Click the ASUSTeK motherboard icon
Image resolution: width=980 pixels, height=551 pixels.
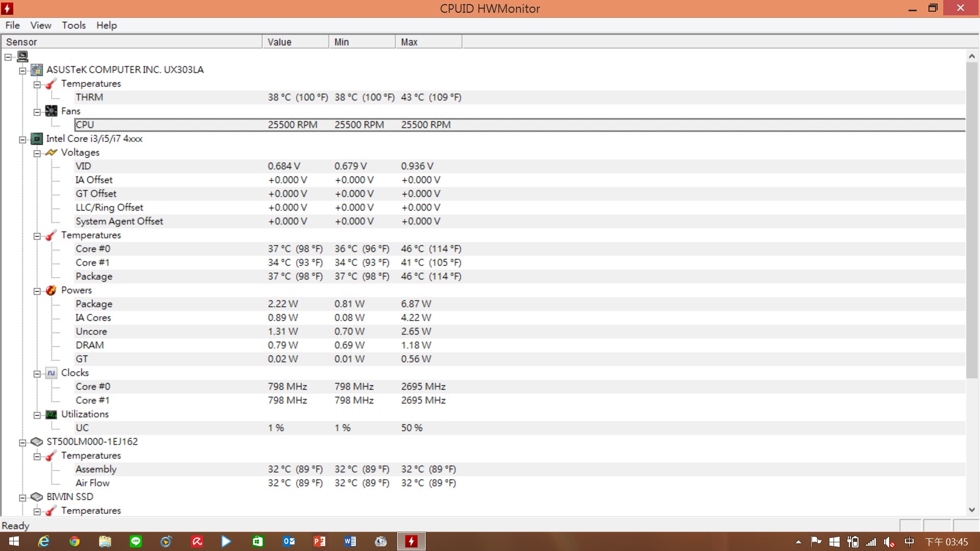(37, 69)
